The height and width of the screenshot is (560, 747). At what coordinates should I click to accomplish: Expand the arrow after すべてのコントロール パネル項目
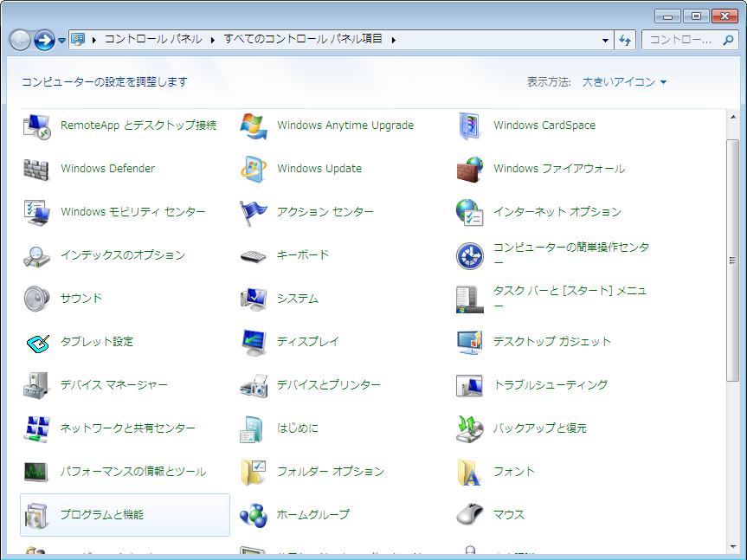[394, 40]
